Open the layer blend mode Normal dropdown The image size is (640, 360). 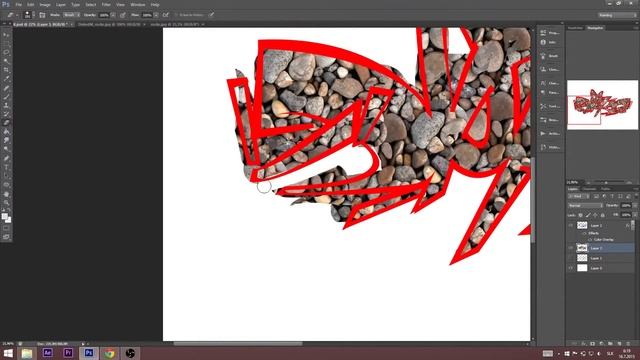click(x=585, y=205)
